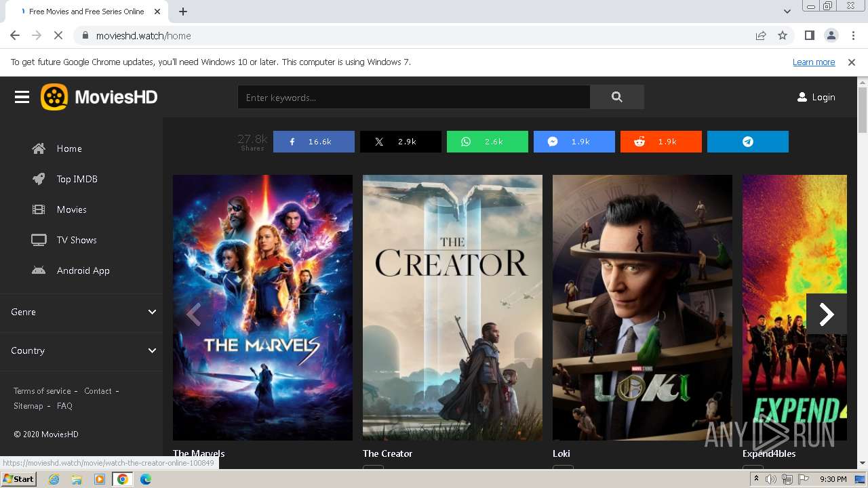Open a new browser tab
The height and width of the screenshot is (488, 868).
(183, 12)
